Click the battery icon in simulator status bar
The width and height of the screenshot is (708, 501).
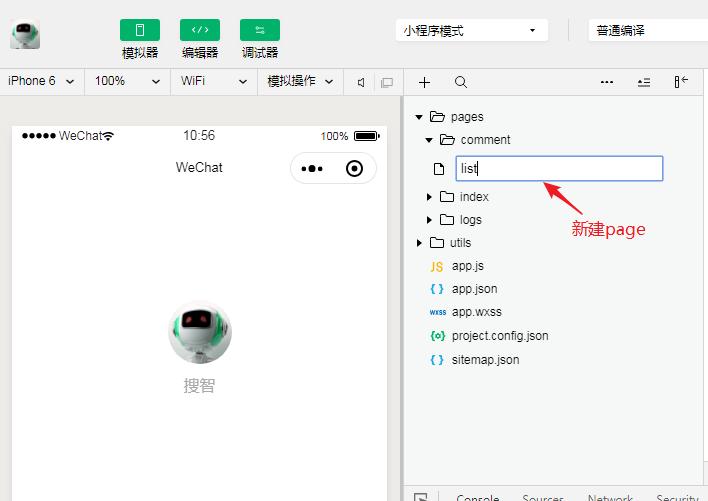pos(367,136)
